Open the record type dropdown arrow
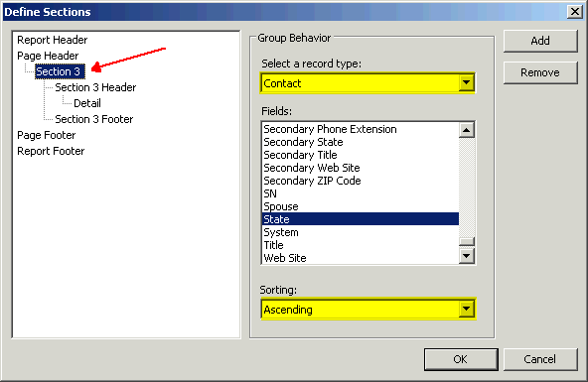 tap(466, 82)
